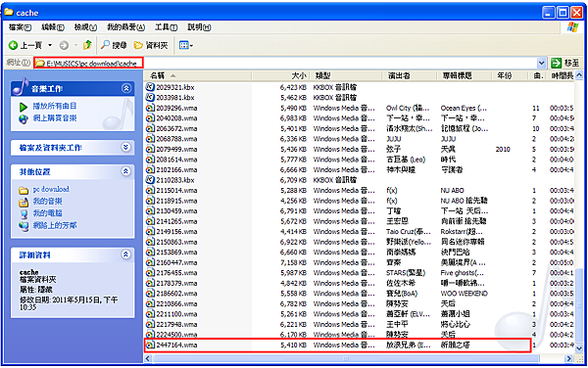The width and height of the screenshot is (588, 368).
Task: Toggle the 資料夾 folders pane
Action: tap(151, 45)
